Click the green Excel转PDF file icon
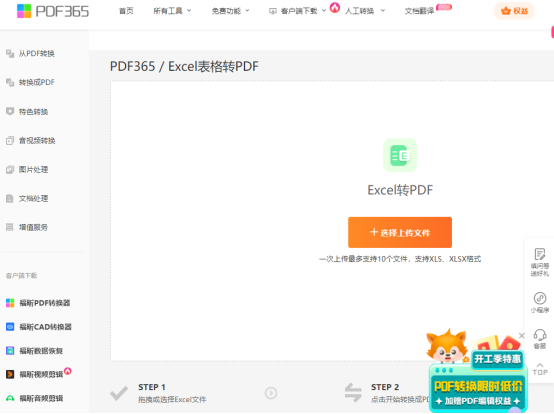554x414 pixels. tap(400, 155)
